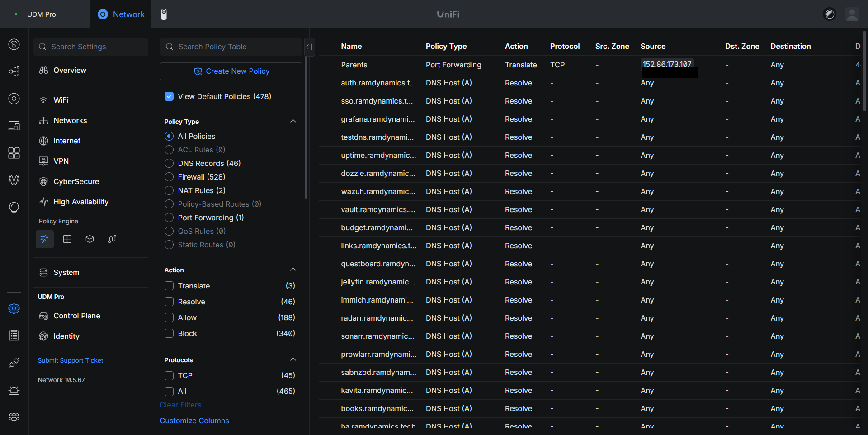
Task: Open the alarm siren icon in left rail
Action: tap(14, 390)
